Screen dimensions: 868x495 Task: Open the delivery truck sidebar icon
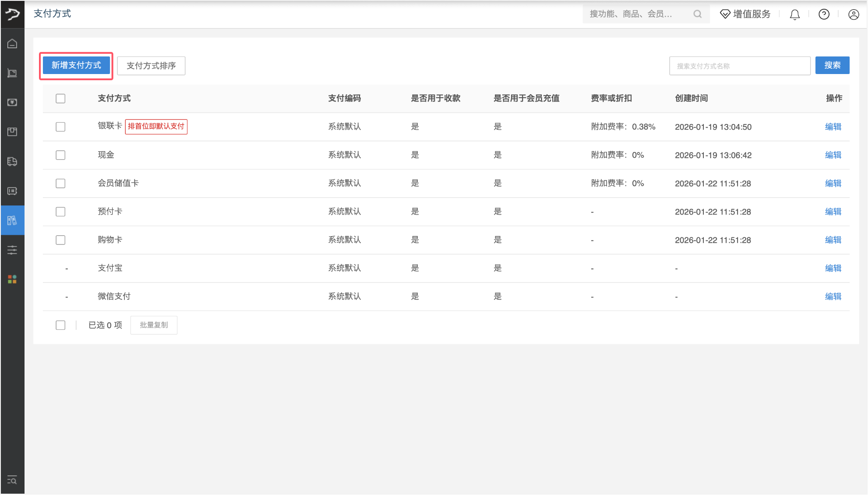pos(12,162)
